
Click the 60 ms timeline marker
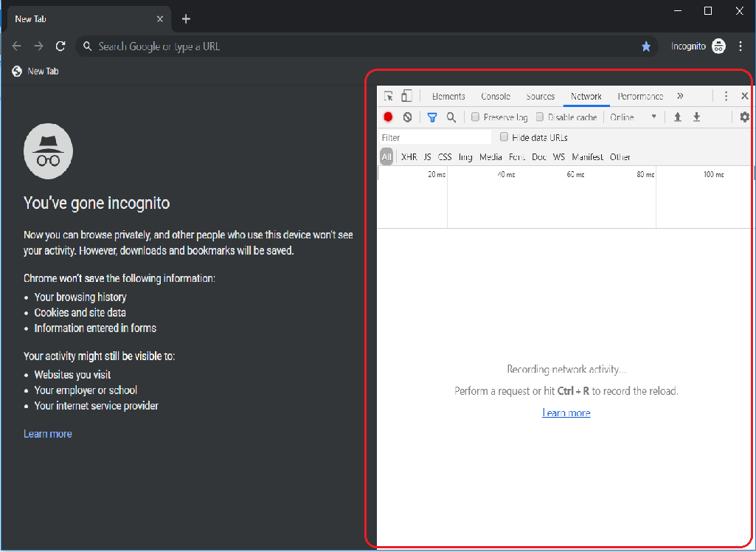(576, 175)
